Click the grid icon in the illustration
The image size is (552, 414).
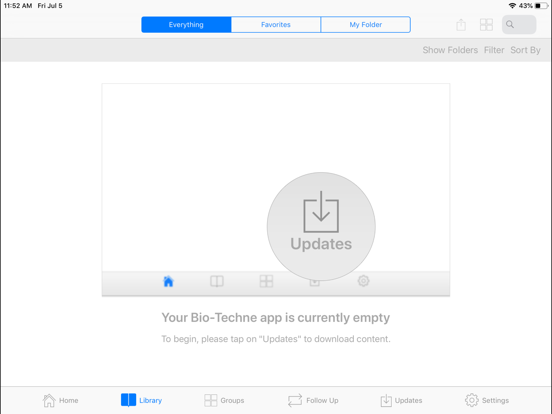(x=266, y=281)
